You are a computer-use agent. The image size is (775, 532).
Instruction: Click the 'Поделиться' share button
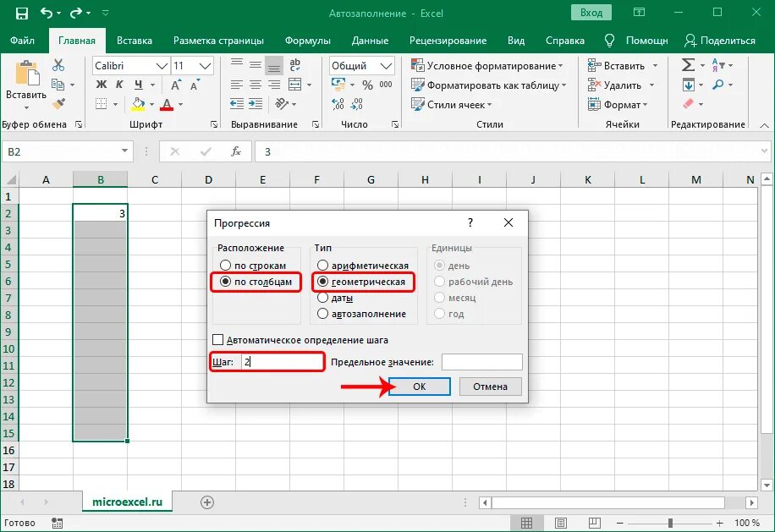[x=720, y=41]
